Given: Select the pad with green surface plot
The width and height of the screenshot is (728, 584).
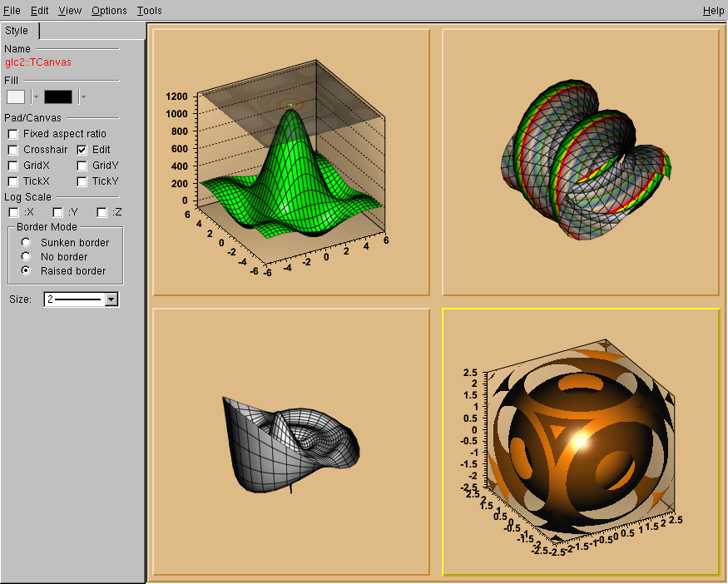Looking at the screenshot, I should (291, 162).
